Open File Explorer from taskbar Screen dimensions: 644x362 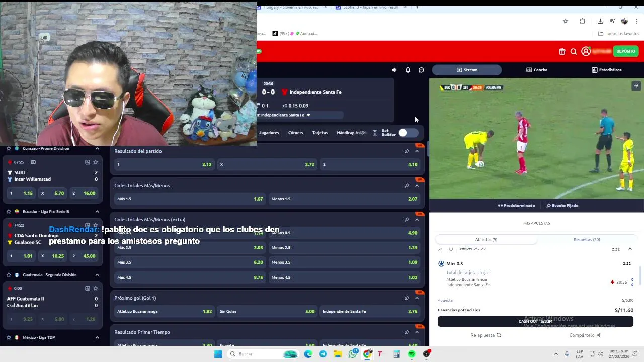point(338,354)
